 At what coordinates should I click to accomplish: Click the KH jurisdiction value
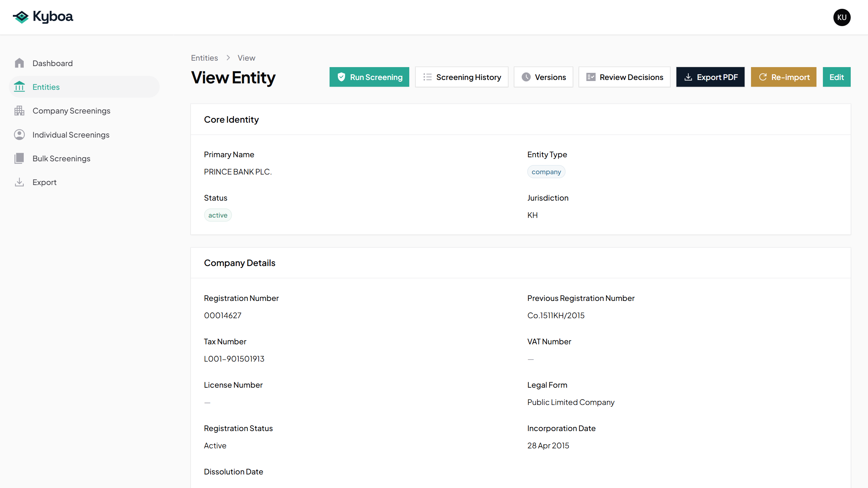click(533, 215)
